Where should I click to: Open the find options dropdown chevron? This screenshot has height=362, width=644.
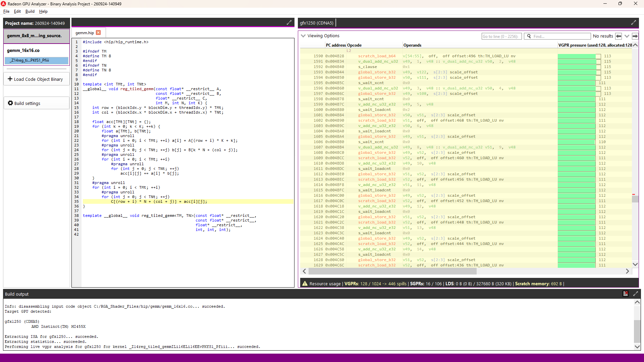[x=627, y=36]
